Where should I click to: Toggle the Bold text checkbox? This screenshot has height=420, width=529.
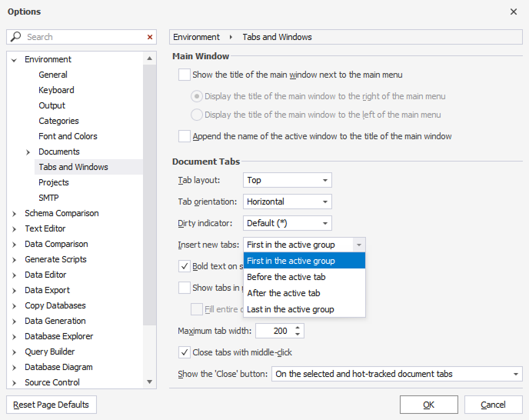[x=185, y=266]
